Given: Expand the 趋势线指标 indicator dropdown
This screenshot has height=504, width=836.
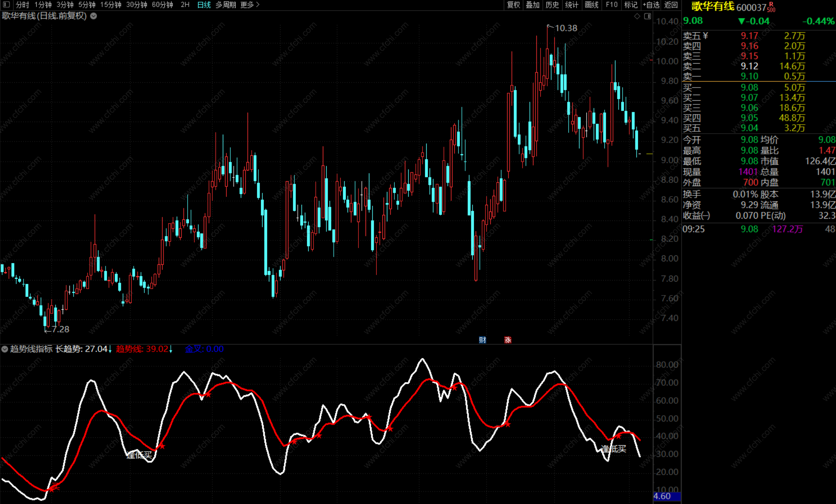Looking at the screenshot, I should (x=4, y=349).
